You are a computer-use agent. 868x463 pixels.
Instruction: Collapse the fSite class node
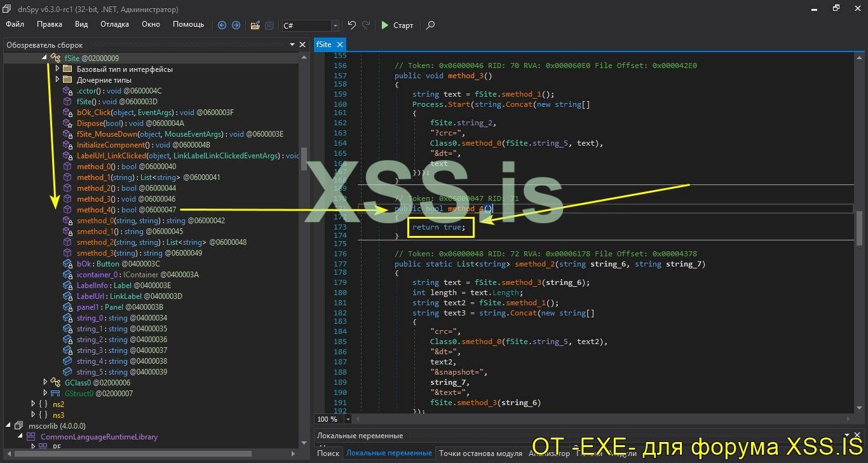click(x=44, y=58)
